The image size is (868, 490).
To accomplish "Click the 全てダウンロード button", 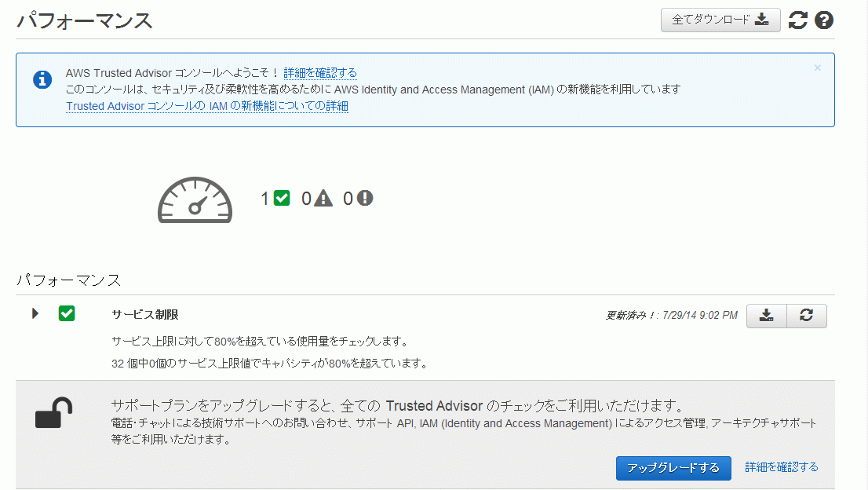I will (x=720, y=20).
